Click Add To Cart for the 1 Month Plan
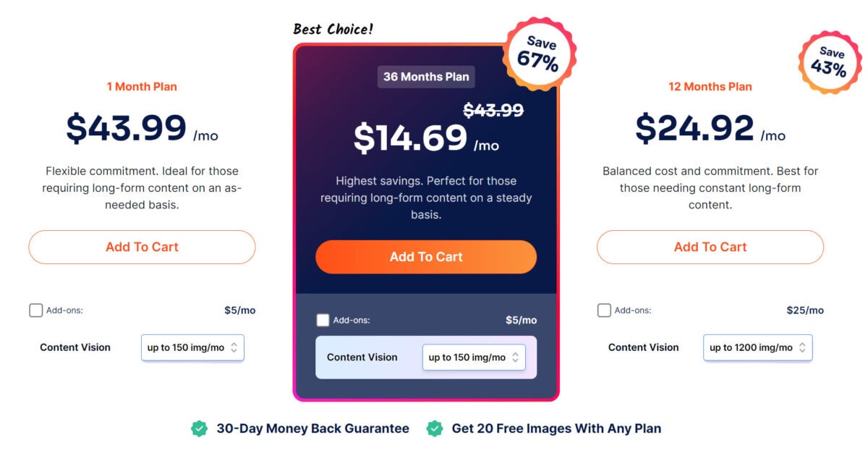The height and width of the screenshot is (453, 868). [x=142, y=247]
